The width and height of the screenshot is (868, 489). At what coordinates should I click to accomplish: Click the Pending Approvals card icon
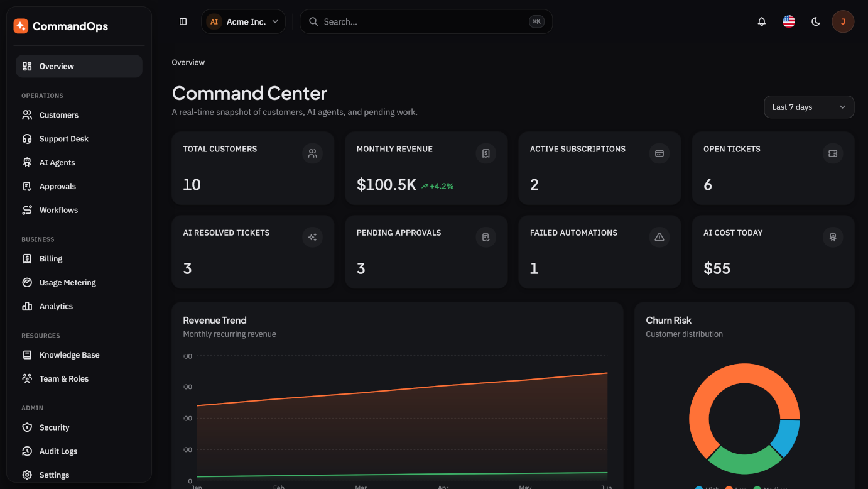[486, 237]
